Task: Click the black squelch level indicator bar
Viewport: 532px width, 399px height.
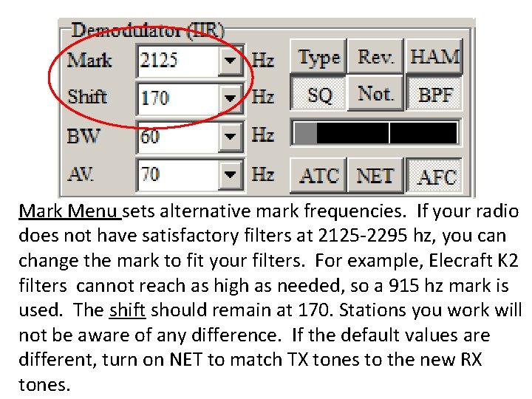Action: point(375,133)
